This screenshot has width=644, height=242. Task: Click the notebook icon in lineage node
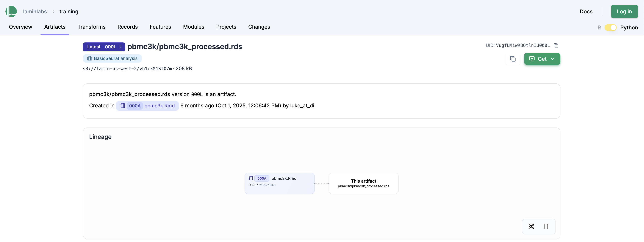pyautogui.click(x=251, y=178)
